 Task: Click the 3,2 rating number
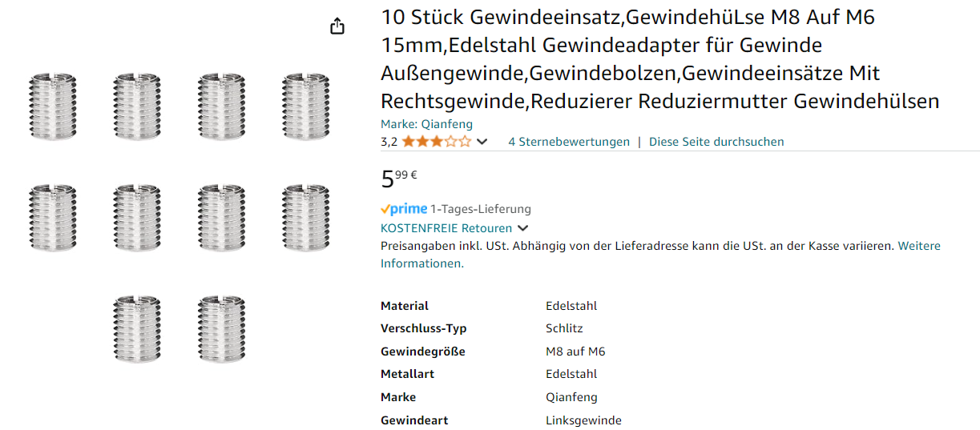(389, 142)
